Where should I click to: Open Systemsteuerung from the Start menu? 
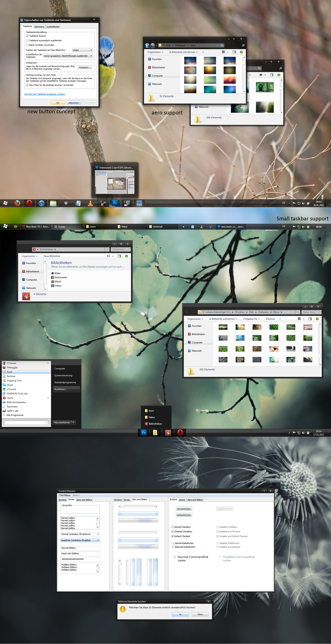(x=63, y=375)
